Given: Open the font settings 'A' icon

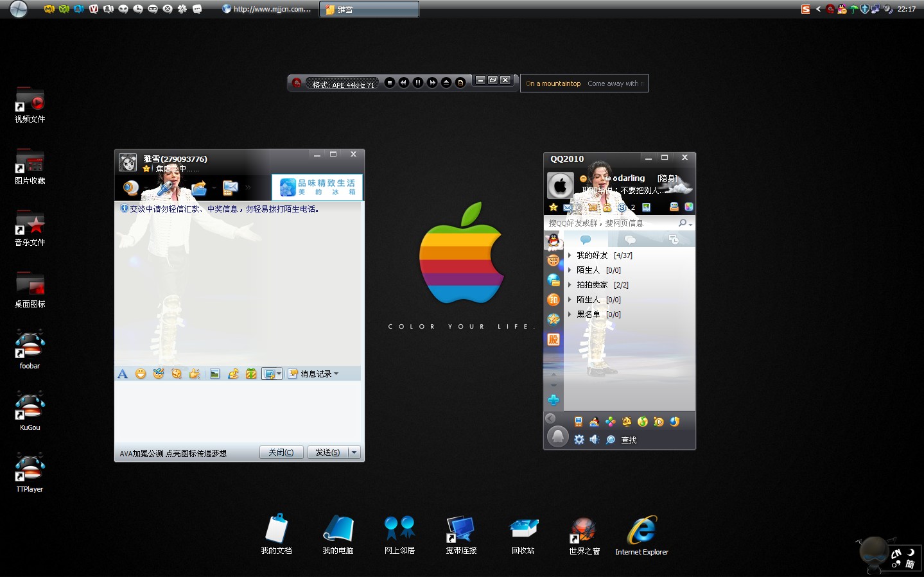Looking at the screenshot, I should (x=123, y=374).
